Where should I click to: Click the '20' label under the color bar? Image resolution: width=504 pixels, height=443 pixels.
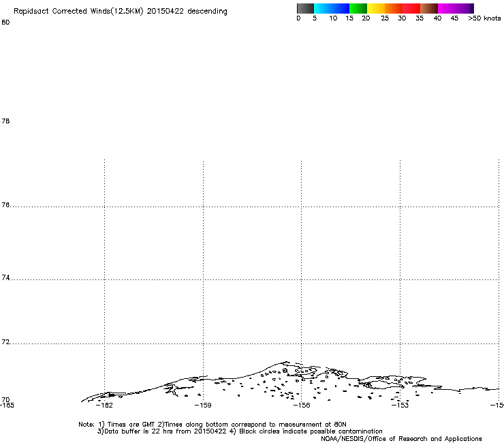pyautogui.click(x=366, y=18)
